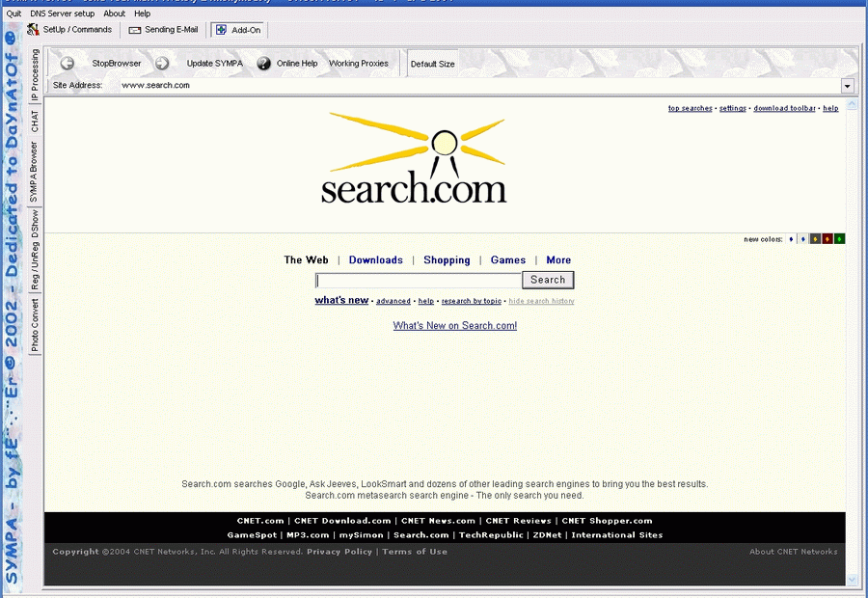Screen dimensions: 868x598
Task: Open the Working Proxies list
Action: click(x=359, y=64)
